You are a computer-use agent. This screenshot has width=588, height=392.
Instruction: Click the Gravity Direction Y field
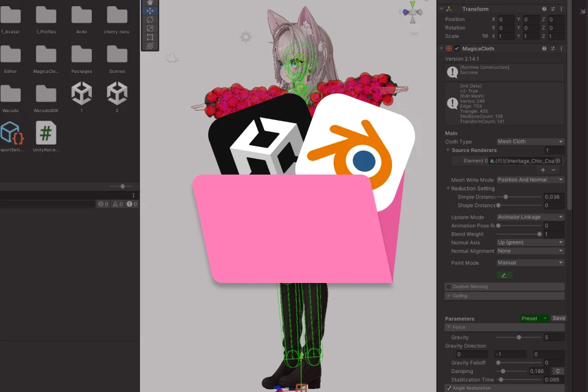[510, 354]
